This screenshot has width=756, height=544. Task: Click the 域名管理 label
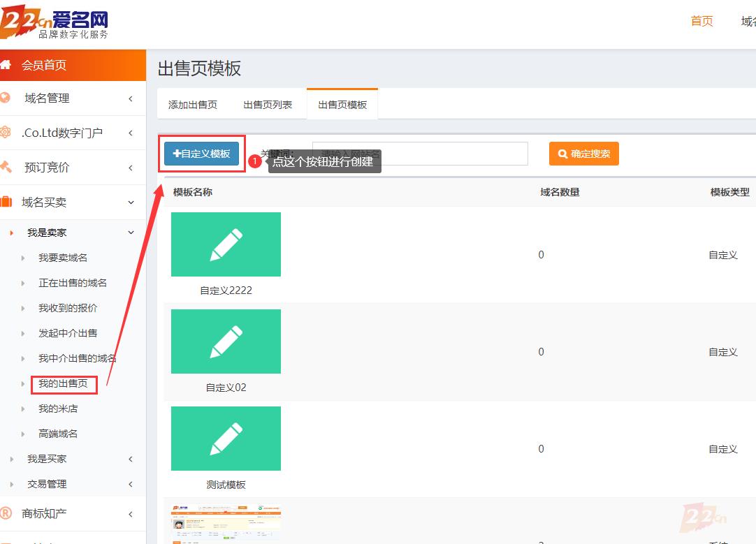[47, 98]
